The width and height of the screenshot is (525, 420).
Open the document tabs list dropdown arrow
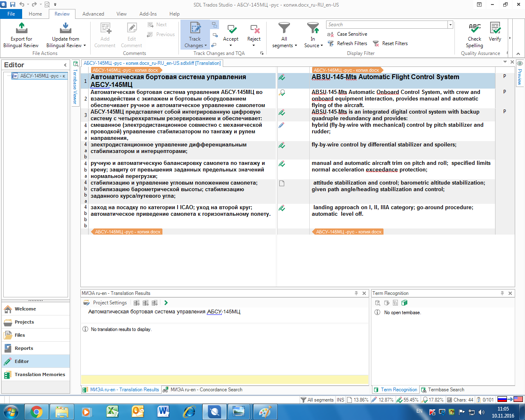[505, 62]
